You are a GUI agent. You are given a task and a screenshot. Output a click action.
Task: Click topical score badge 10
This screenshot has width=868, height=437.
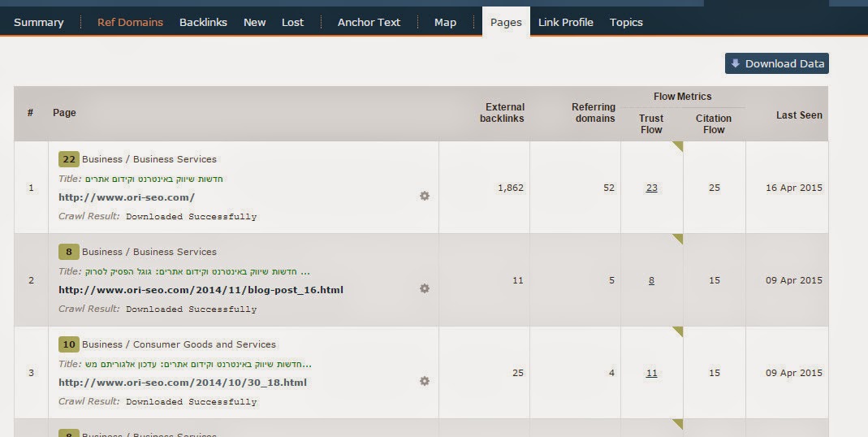69,344
